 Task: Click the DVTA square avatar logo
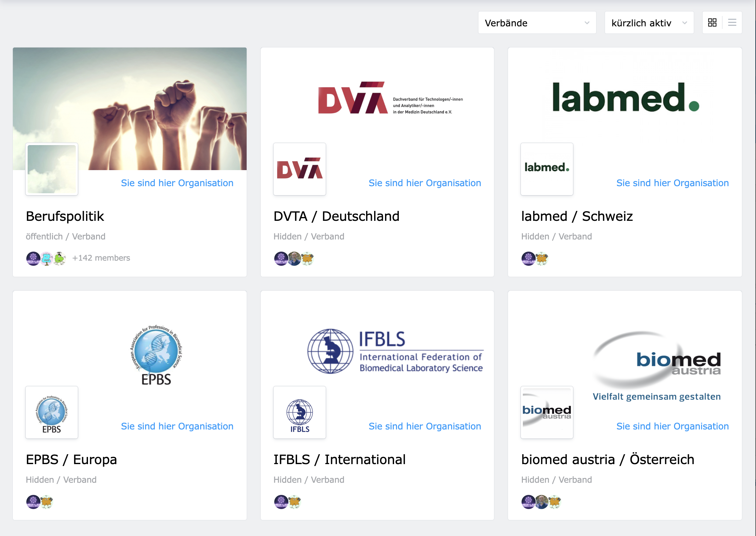[299, 169]
